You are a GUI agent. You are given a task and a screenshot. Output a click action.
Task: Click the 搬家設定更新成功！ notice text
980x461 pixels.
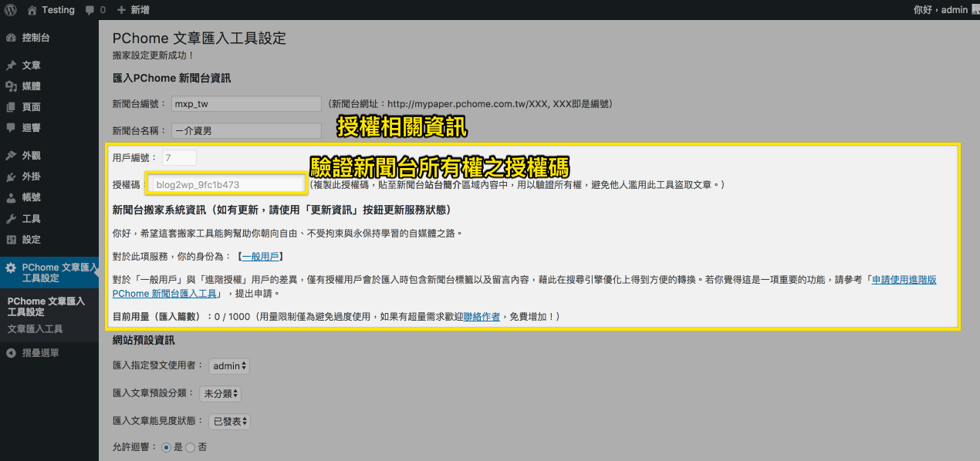pos(154,56)
